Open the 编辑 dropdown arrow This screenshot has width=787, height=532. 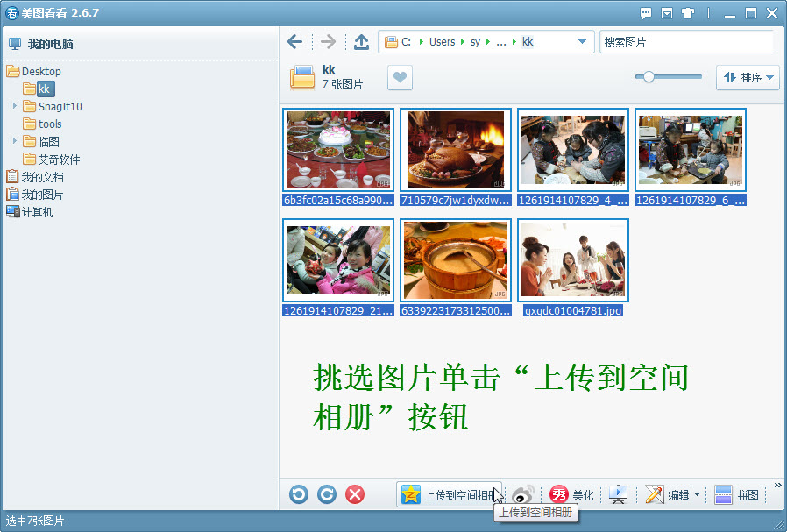[697, 495]
